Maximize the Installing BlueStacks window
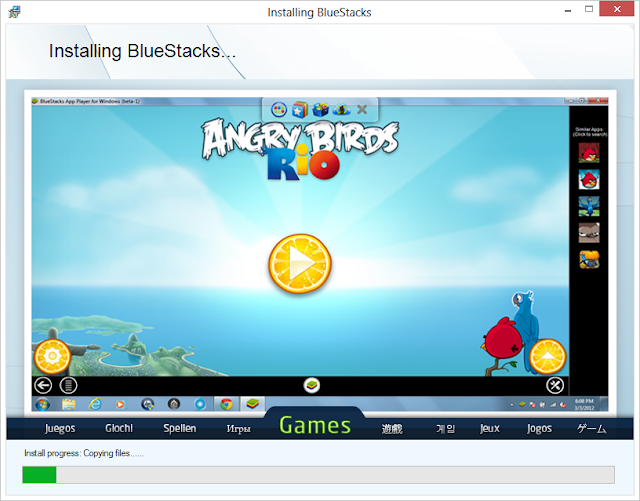 click(589, 9)
